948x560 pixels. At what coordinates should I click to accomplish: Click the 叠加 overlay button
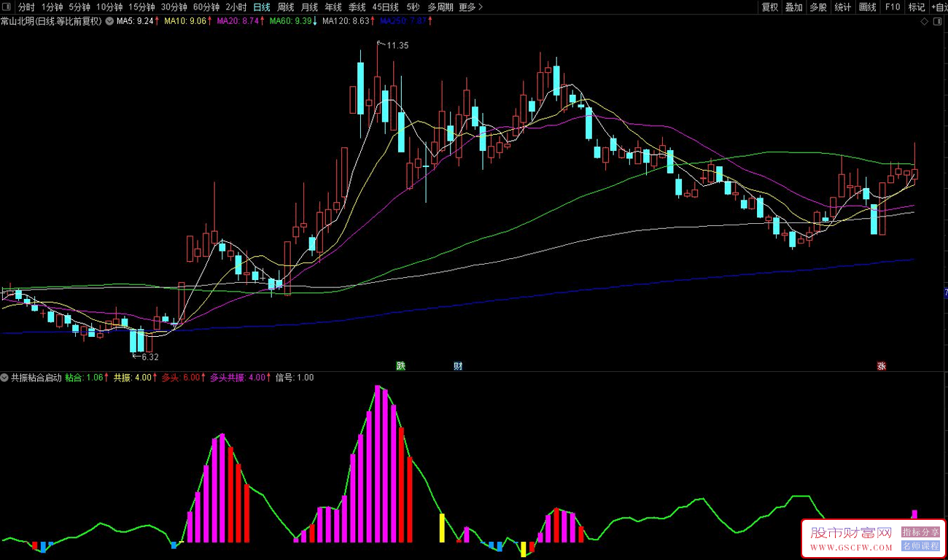[x=794, y=7]
